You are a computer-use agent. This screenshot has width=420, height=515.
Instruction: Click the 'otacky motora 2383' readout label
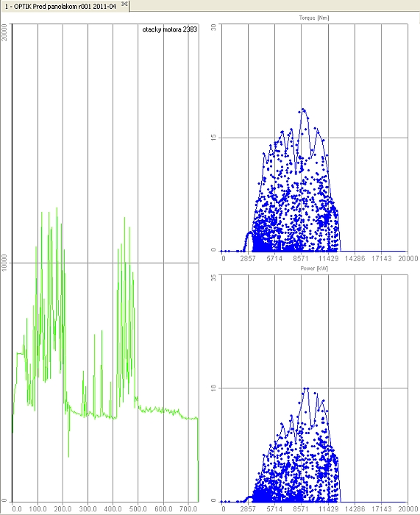[x=170, y=29]
